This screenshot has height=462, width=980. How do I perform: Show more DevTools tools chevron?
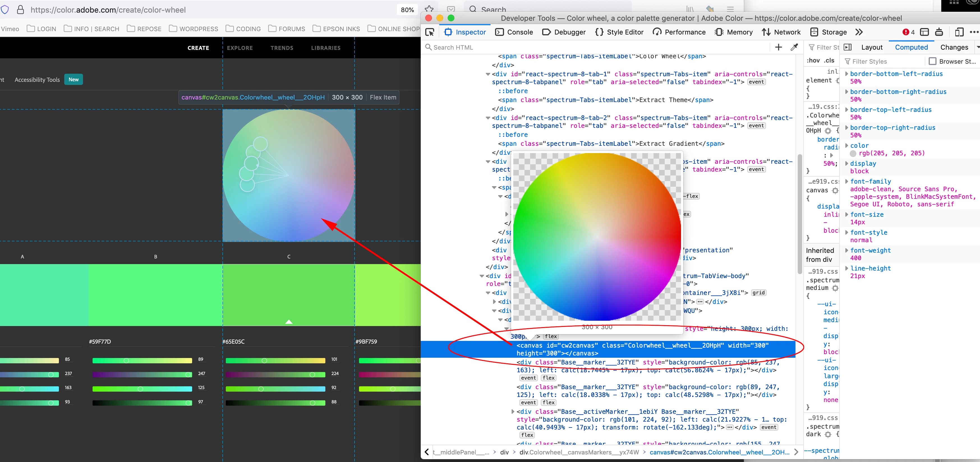(859, 32)
